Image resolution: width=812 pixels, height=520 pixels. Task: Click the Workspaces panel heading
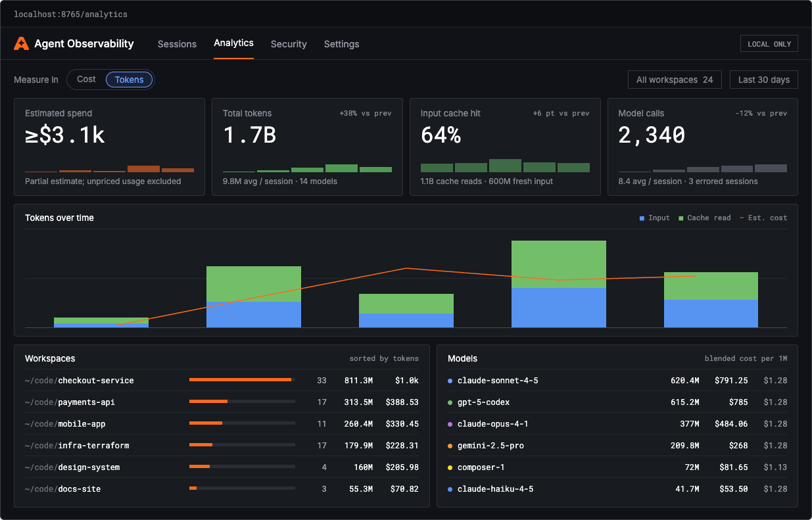(50, 358)
